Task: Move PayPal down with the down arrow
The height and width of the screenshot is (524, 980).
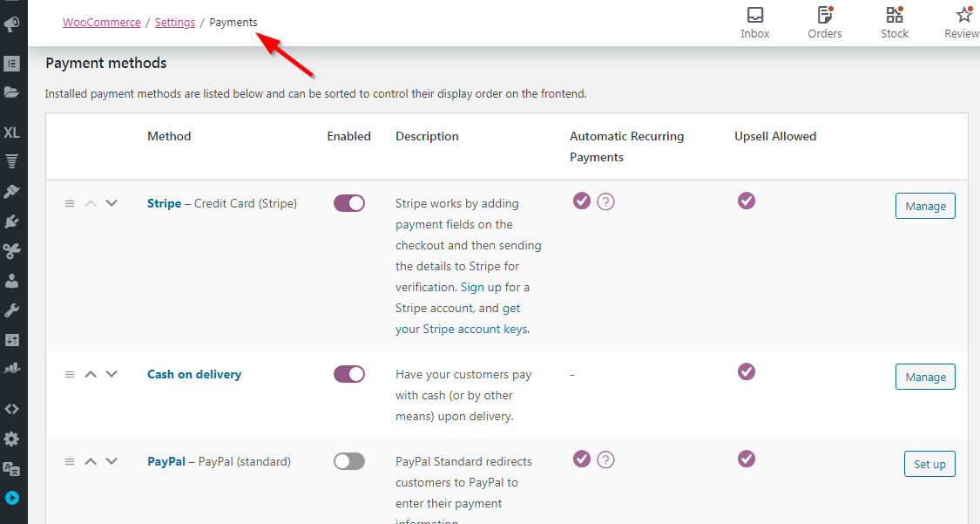Action: point(112,461)
